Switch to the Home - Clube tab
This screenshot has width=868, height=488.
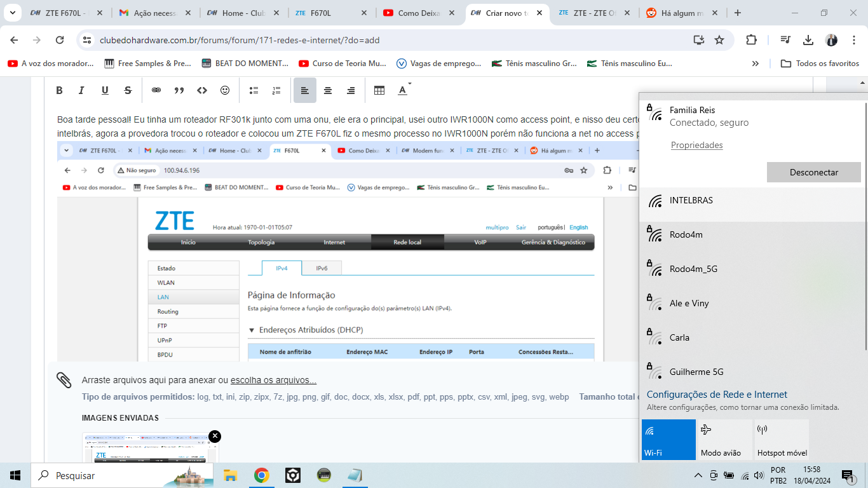point(241,13)
